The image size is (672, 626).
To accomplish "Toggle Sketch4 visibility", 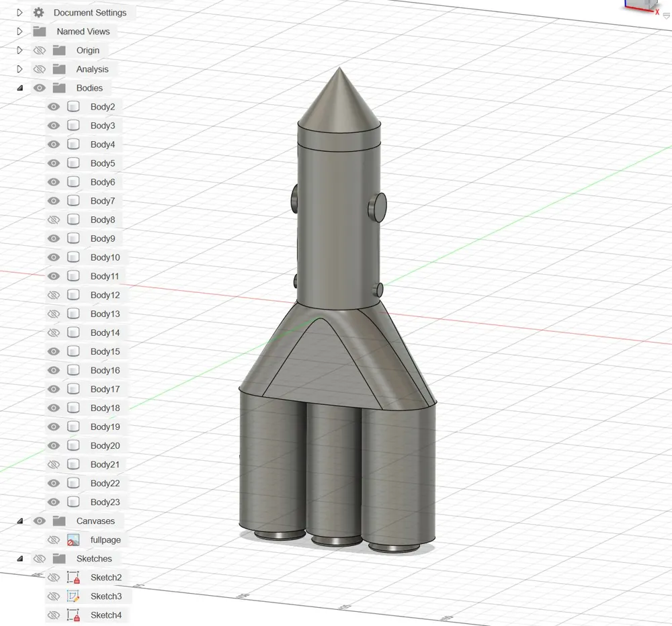I will coord(53,615).
